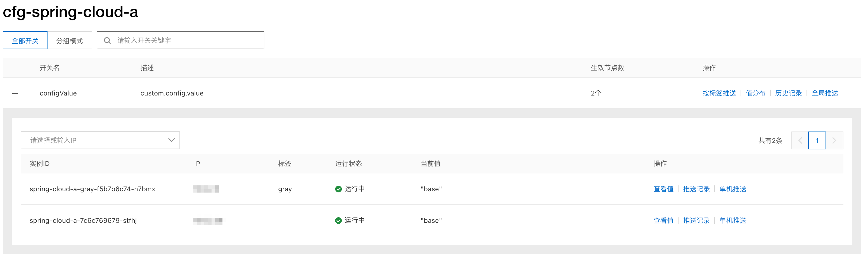The image size is (868, 258).
Task: Focus the switch keyword search field
Action: [181, 40]
